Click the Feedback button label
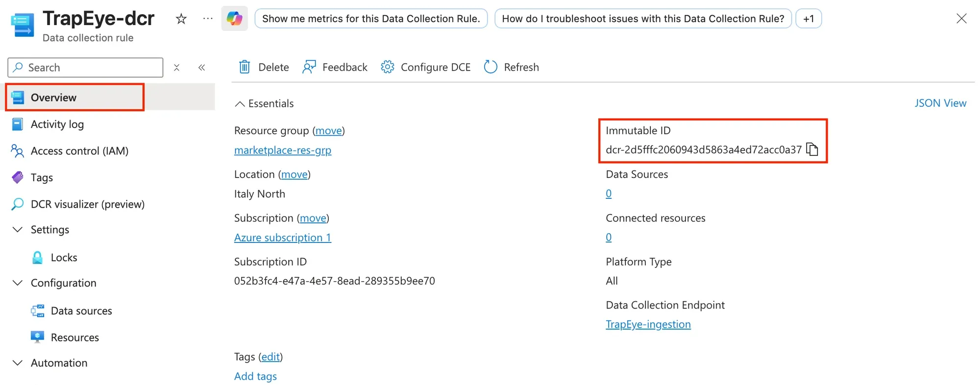The height and width of the screenshot is (385, 980). click(x=345, y=67)
